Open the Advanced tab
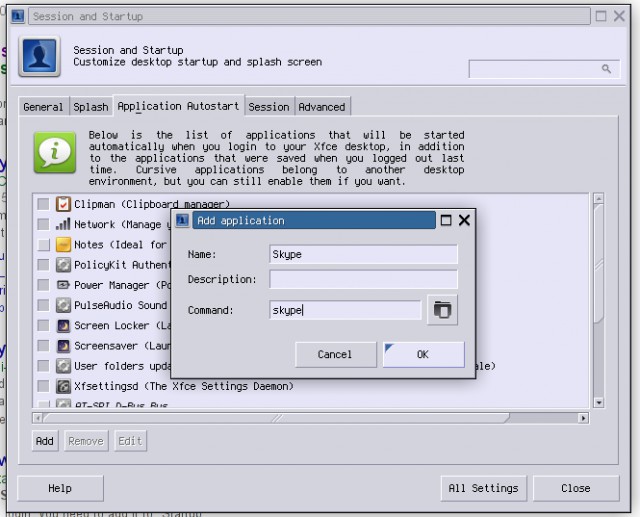This screenshot has width=640, height=517. 322,107
